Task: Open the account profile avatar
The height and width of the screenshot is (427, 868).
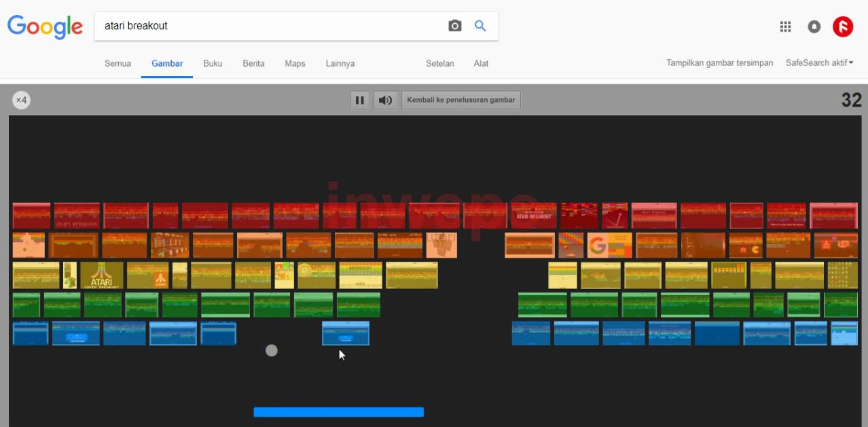Action: tap(843, 27)
